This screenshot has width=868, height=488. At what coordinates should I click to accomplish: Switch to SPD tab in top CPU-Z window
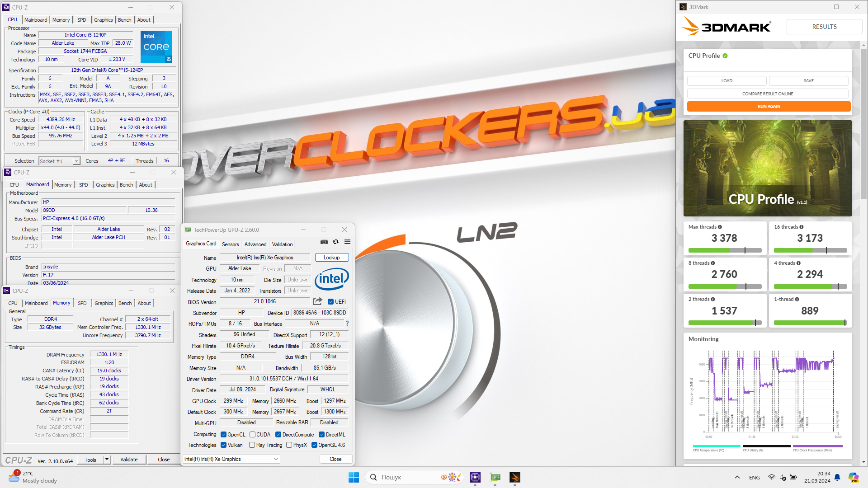81,20
